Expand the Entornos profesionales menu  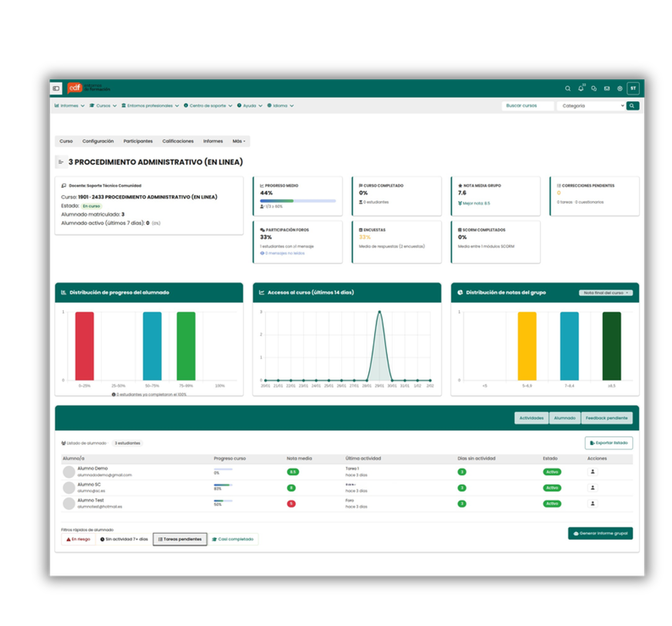tap(150, 106)
